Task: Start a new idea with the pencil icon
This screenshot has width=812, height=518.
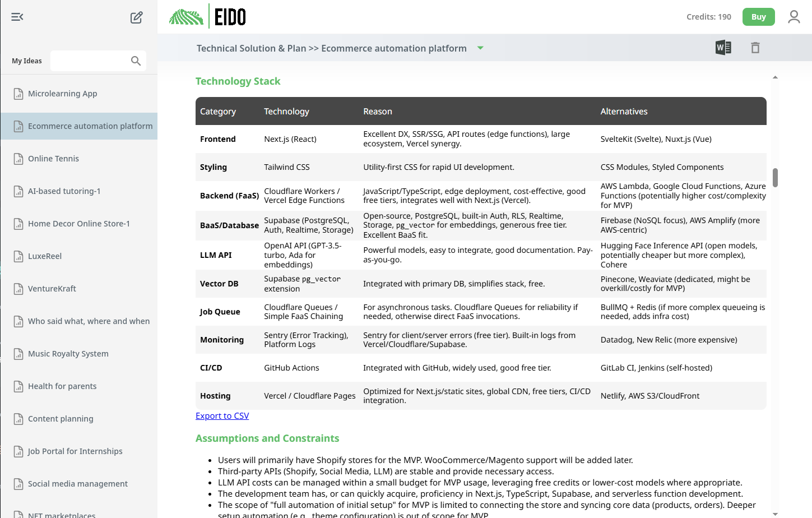Action: click(x=136, y=17)
